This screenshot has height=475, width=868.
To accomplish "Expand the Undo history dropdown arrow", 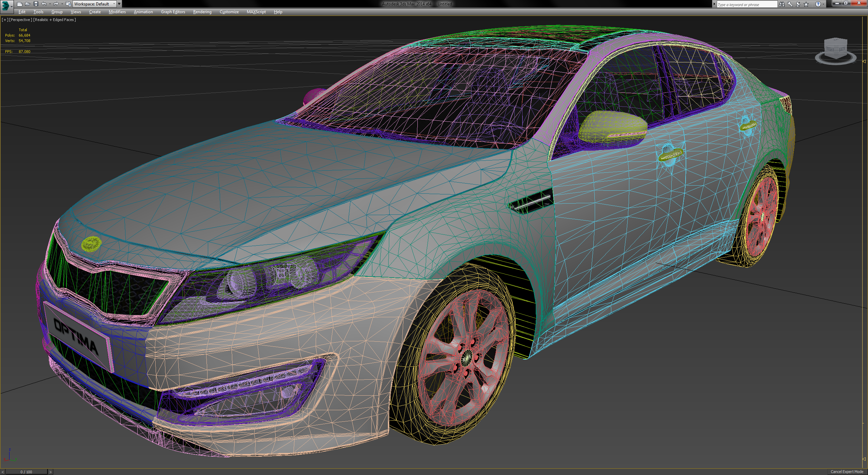I will (x=50, y=4).
